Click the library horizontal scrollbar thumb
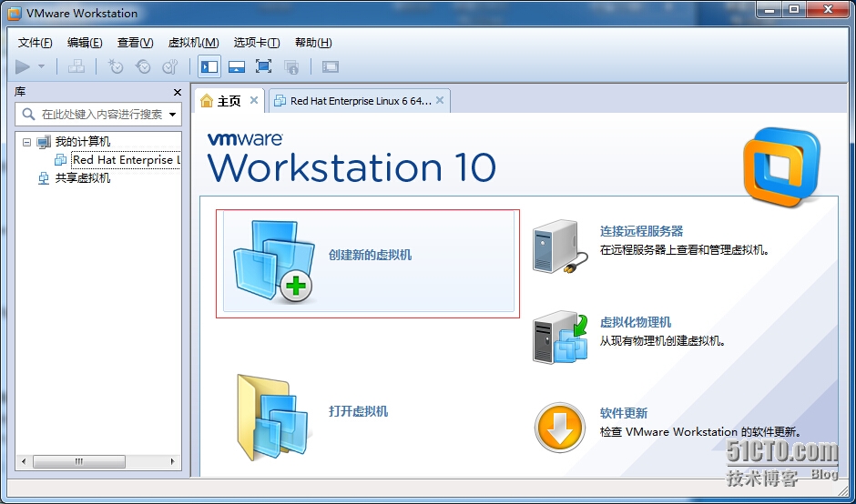The image size is (856, 504). tap(79, 462)
